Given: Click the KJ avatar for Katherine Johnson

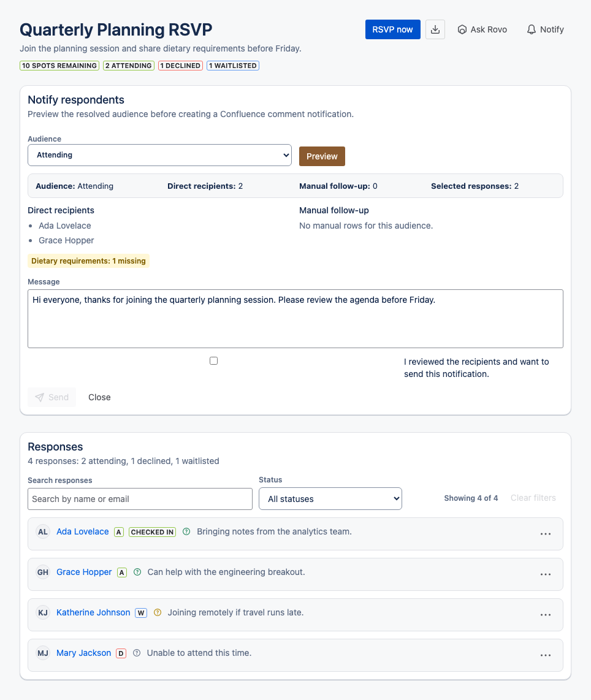Looking at the screenshot, I should click(x=43, y=612).
